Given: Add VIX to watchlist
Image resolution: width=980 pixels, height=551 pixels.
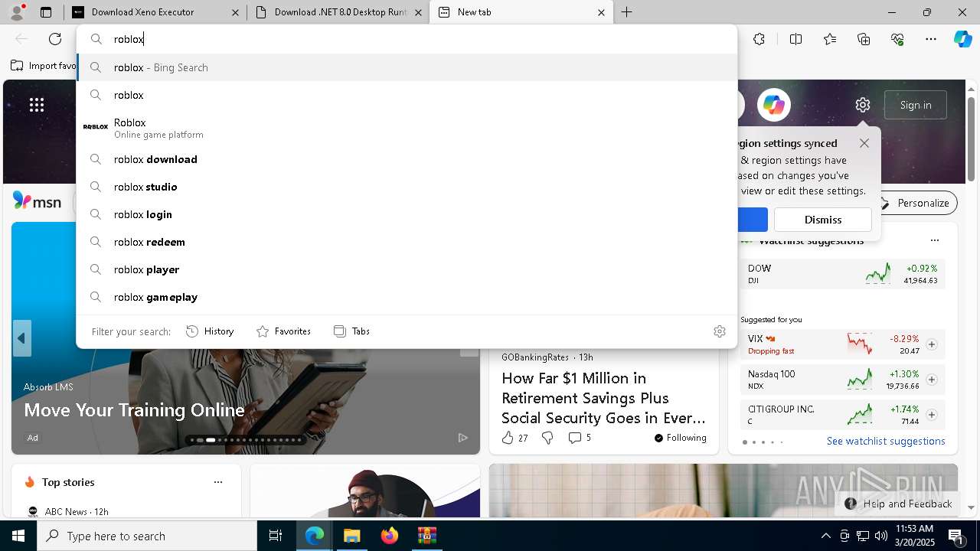Looking at the screenshot, I should tap(932, 344).
